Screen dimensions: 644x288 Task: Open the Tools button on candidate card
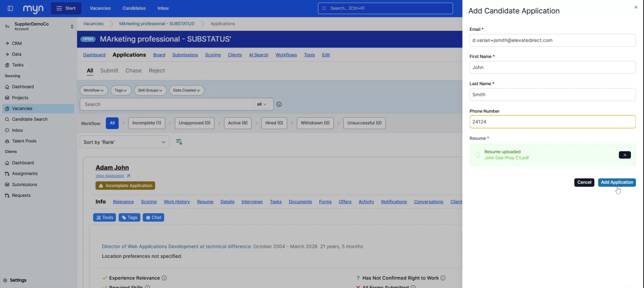point(105,218)
